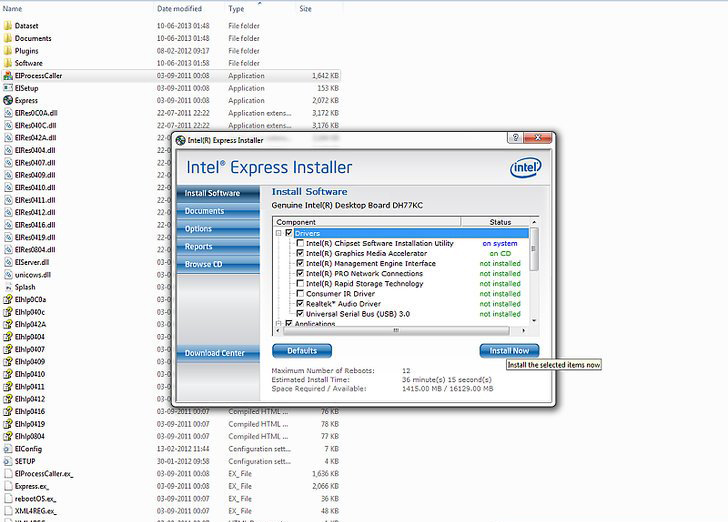Click horizontal scrollbar right arrow in component list
The height and width of the screenshot is (522, 728).
click(524, 331)
